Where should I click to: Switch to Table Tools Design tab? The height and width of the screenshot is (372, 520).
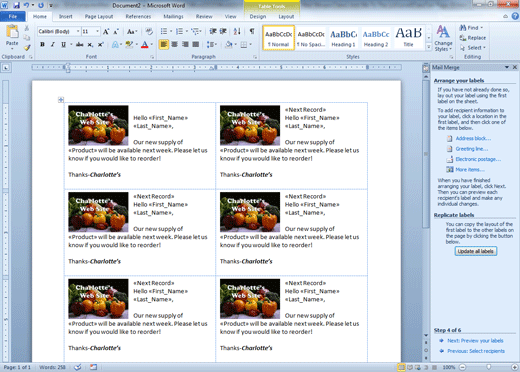click(258, 16)
